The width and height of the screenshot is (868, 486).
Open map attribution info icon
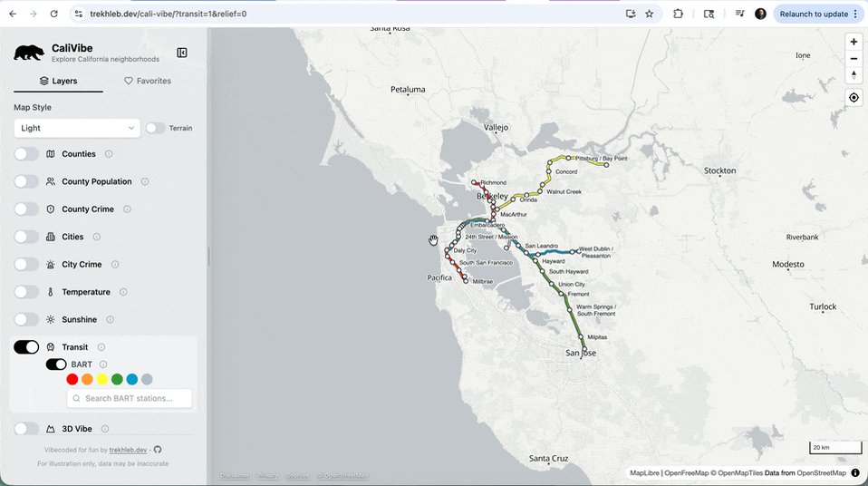coord(855,472)
